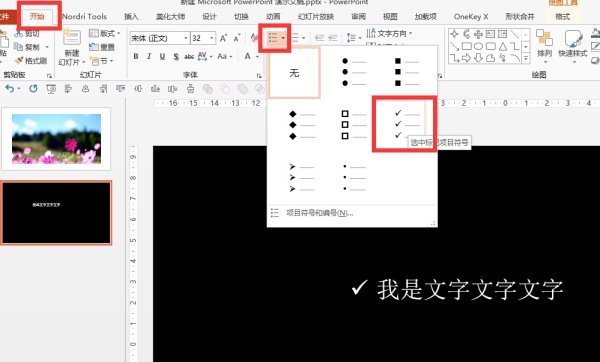
Task: Select text box shape in gallery
Action: click(x=491, y=34)
